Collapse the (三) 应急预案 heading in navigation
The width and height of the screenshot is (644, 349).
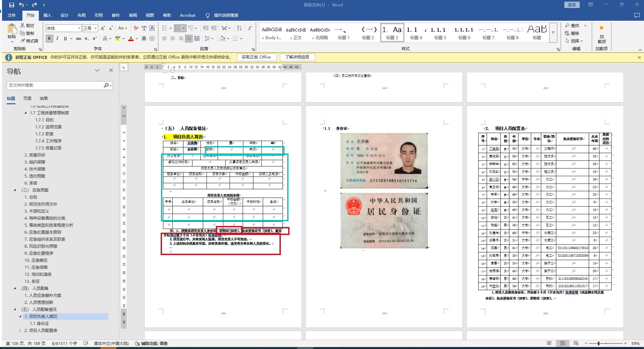point(15,190)
